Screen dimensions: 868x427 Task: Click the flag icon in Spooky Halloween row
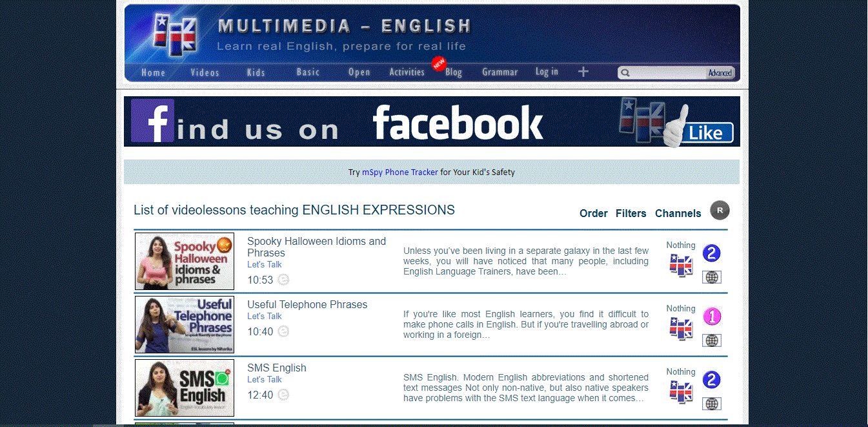coord(681,266)
